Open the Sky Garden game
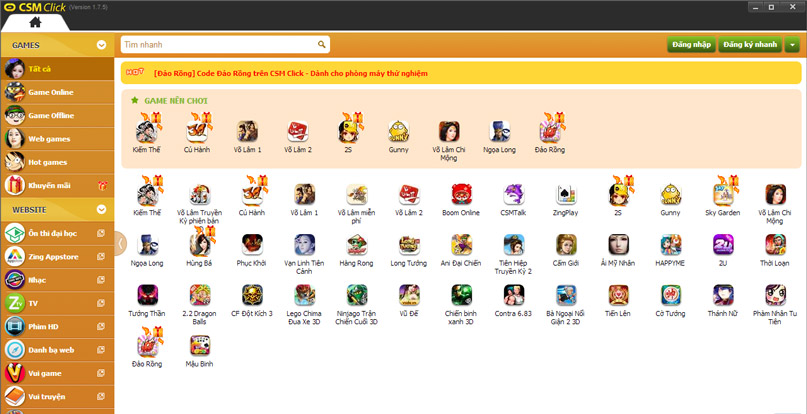The height and width of the screenshot is (414, 807). (x=722, y=194)
